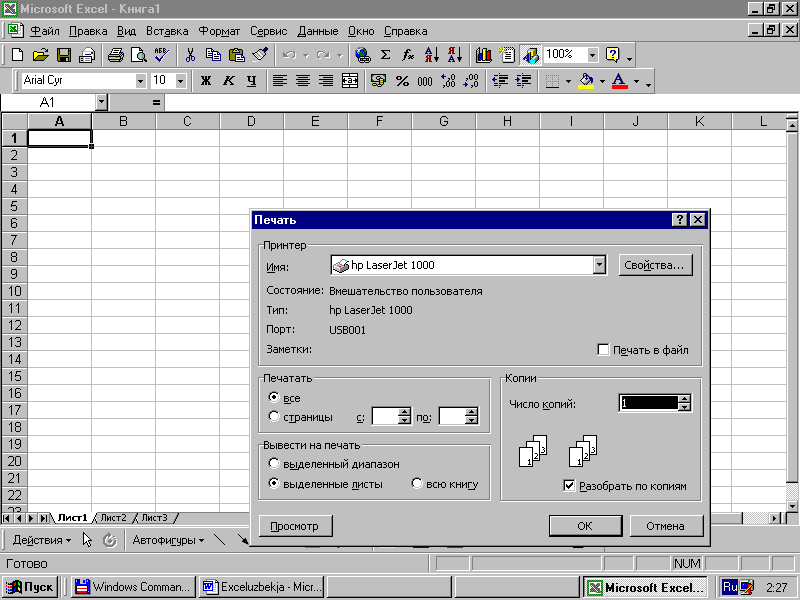This screenshot has height=600, width=800.
Task: Choose 'выделенный диапазон' radio option
Action: pos(274,463)
